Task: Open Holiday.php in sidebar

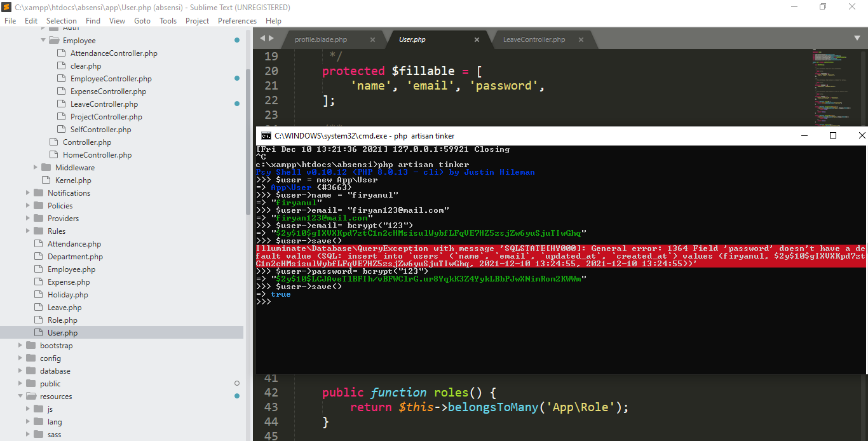Action: [x=68, y=295]
